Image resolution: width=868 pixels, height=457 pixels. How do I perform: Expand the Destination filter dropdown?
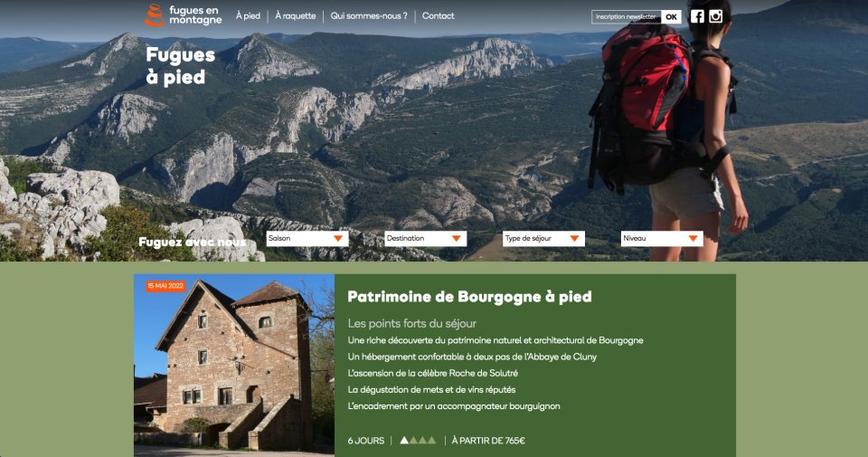426,238
